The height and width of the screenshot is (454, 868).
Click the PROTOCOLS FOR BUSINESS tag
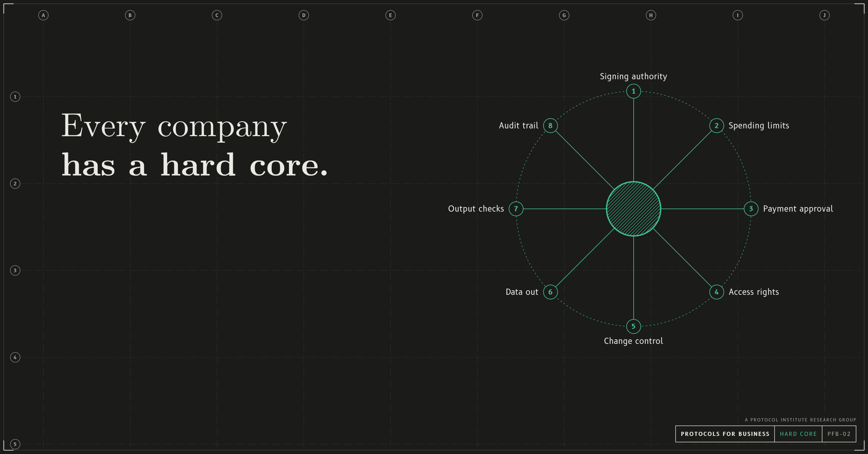tap(725, 434)
